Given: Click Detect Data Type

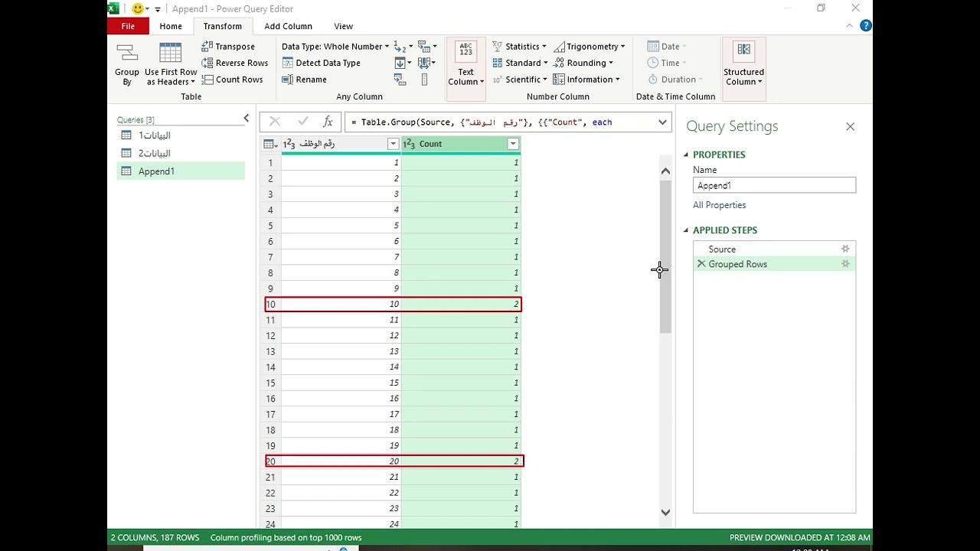Looking at the screenshot, I should pyautogui.click(x=321, y=63).
